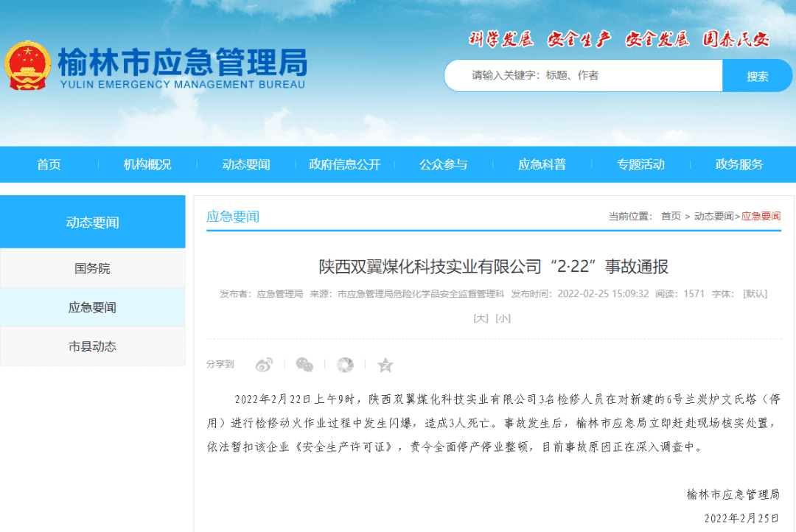This screenshot has height=532, width=796.
Task: Follow the red breadcrumb 应急要闻 link
Action: coord(761,216)
